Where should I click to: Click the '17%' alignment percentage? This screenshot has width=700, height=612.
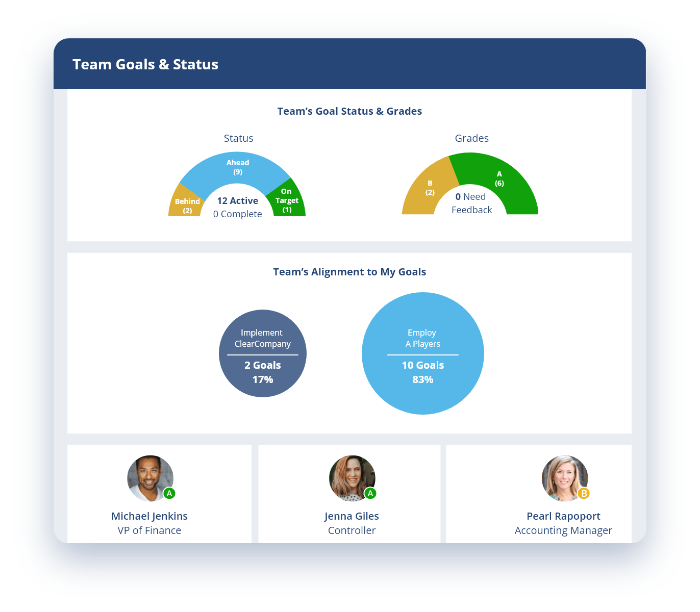262,379
